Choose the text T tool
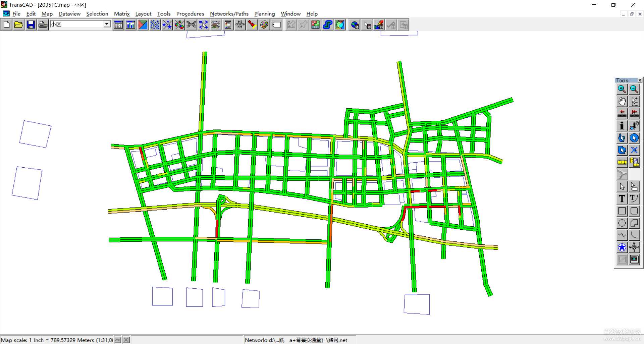 pyautogui.click(x=622, y=199)
